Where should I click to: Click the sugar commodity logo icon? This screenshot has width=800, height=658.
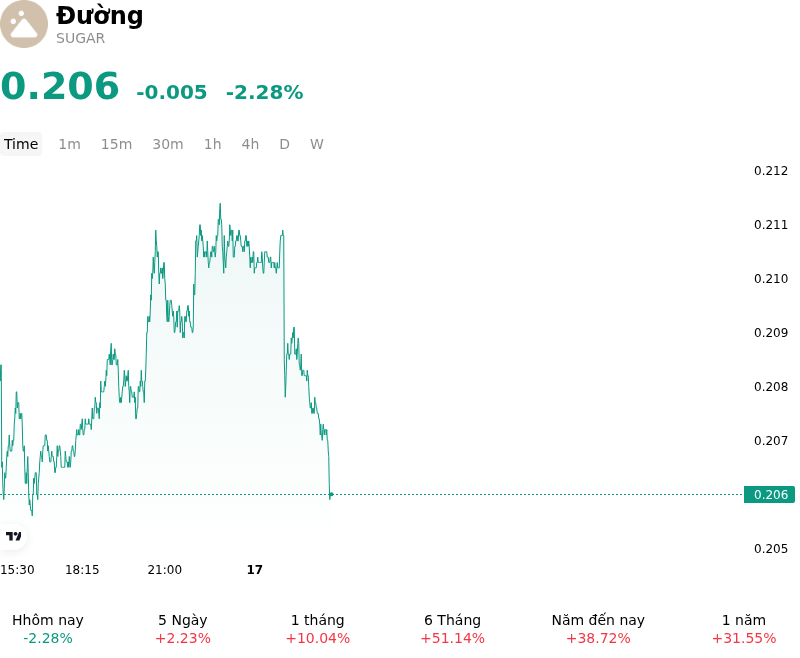(23, 24)
